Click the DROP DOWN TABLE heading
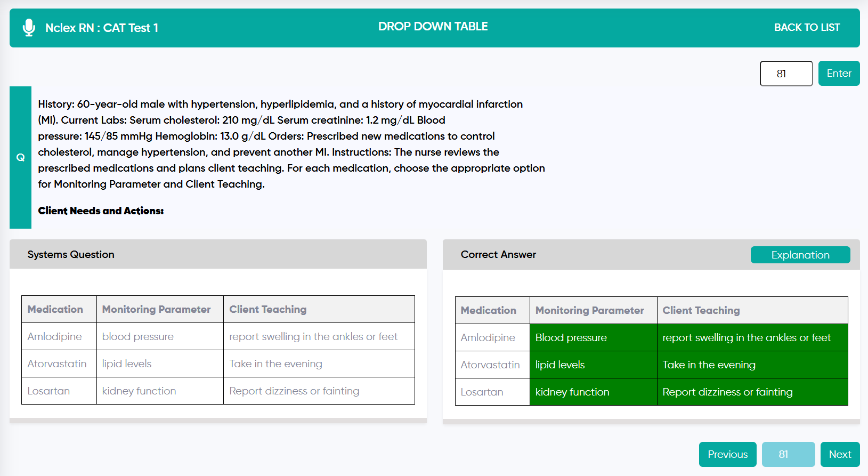Screen dimensions: 868x476 pos(433,27)
